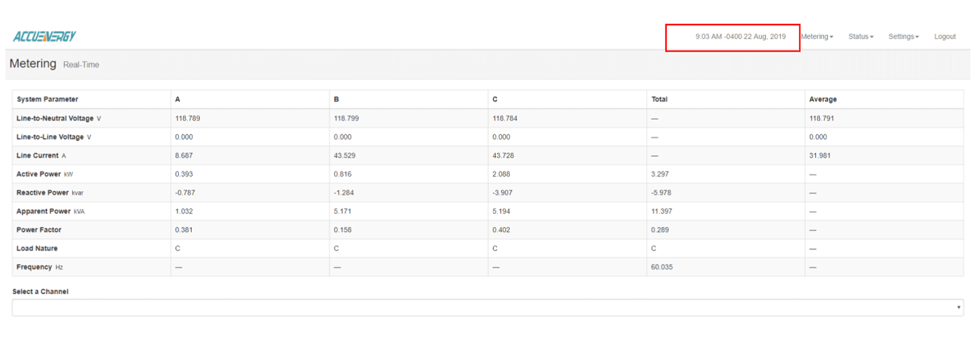
Task: Open the Select a Channel combo box
Action: [487, 308]
